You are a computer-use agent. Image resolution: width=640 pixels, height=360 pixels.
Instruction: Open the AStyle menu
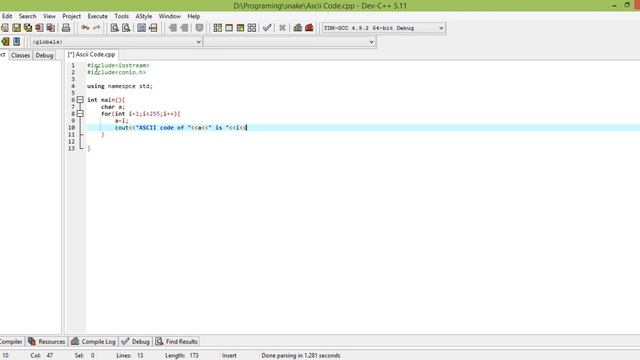coord(144,16)
